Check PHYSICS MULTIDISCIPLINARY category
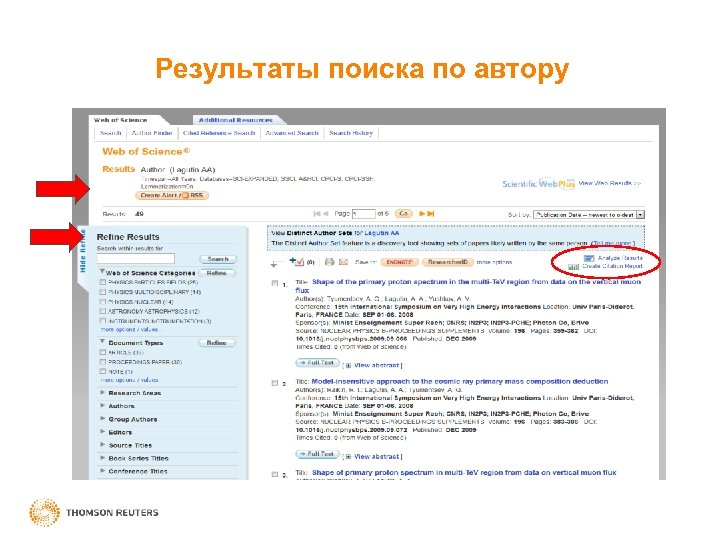Viewport: 720px width, 540px height. click(x=103, y=292)
